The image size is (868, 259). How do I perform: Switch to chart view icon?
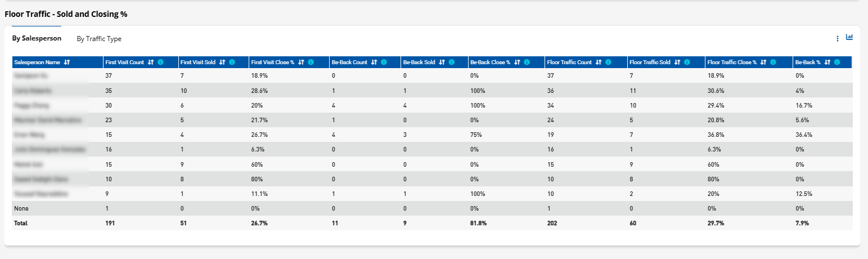point(849,38)
